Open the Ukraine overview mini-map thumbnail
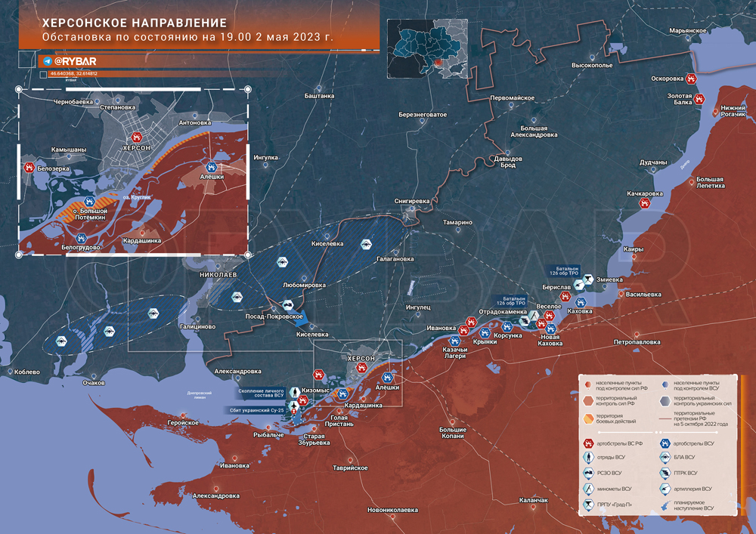The width and height of the screenshot is (756, 534). [x=427, y=48]
